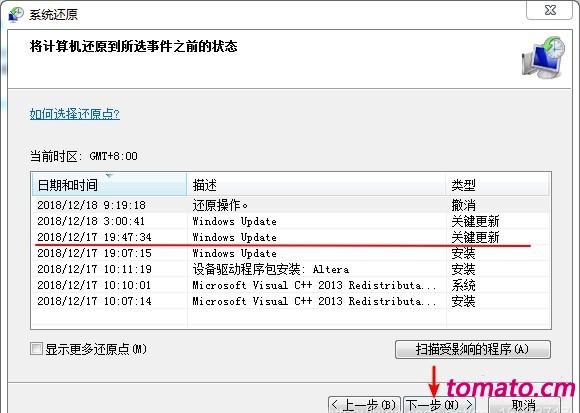This screenshot has height=413, width=580.
Task: Select the Altera driver package restore point
Action: (x=291, y=269)
